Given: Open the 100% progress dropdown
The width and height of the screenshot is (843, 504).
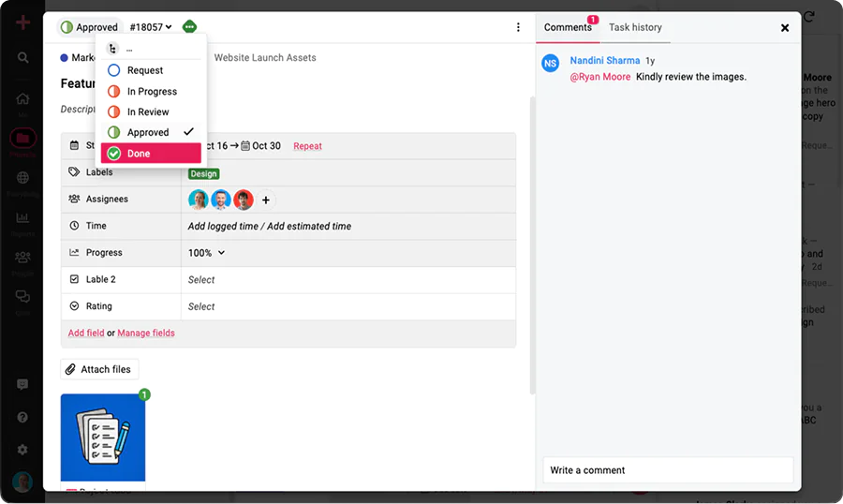Looking at the screenshot, I should coord(206,253).
